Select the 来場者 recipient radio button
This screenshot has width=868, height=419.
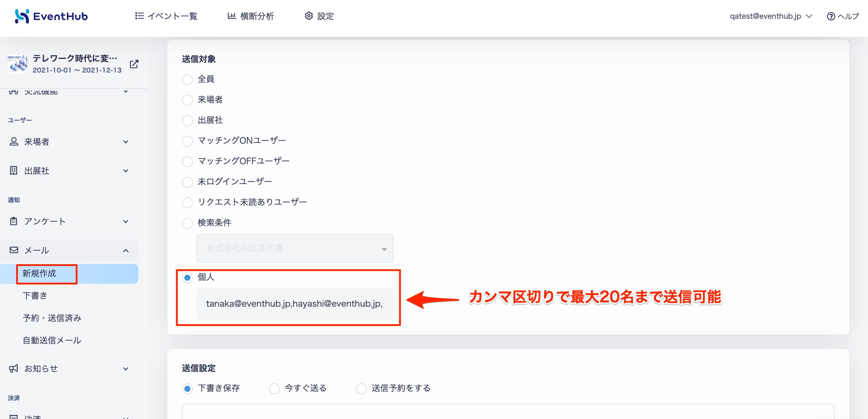pyautogui.click(x=187, y=100)
